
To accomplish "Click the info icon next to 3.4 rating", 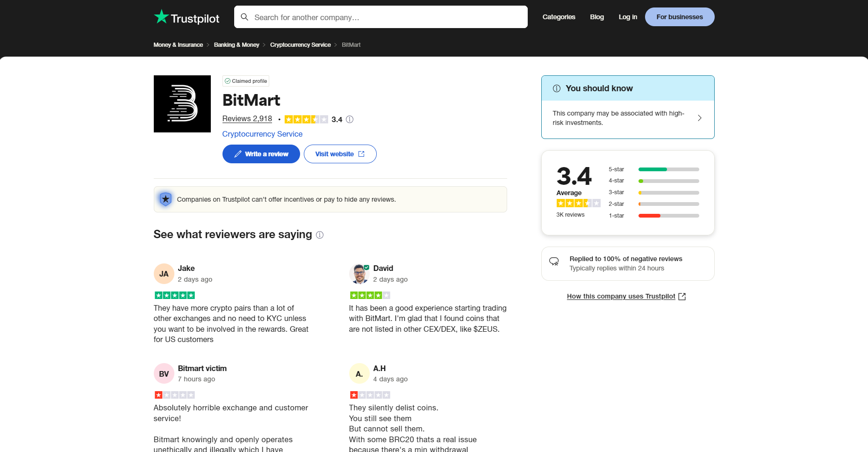I will click(350, 119).
